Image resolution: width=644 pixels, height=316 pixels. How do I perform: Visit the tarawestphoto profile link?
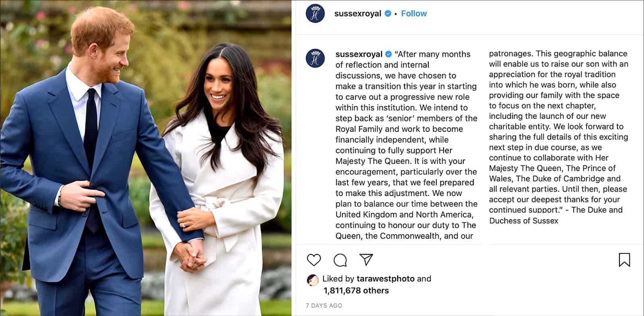tap(386, 279)
